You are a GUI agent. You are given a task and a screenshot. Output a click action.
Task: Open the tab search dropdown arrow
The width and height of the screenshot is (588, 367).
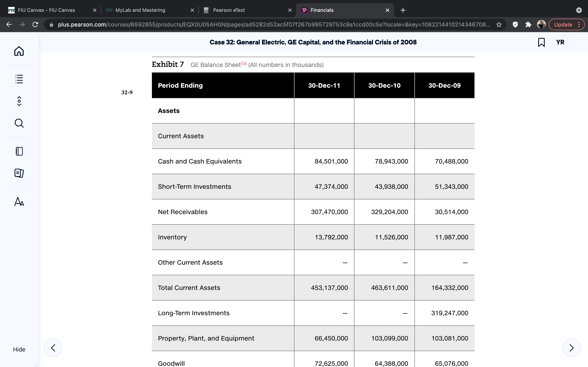(x=579, y=10)
